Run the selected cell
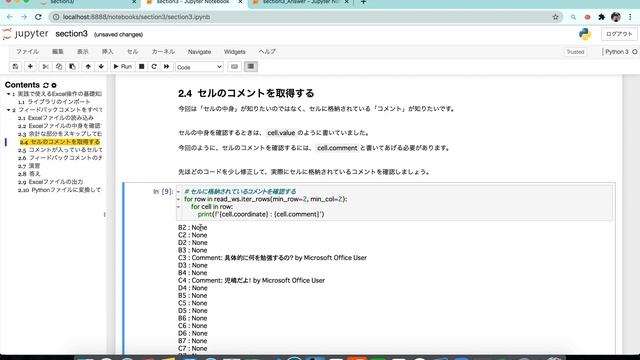This screenshot has height=360, width=640. click(x=122, y=67)
